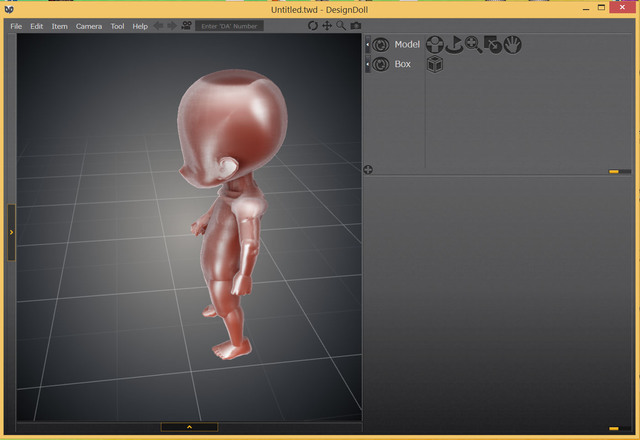Click the Model move/direction tag icon

point(454,45)
